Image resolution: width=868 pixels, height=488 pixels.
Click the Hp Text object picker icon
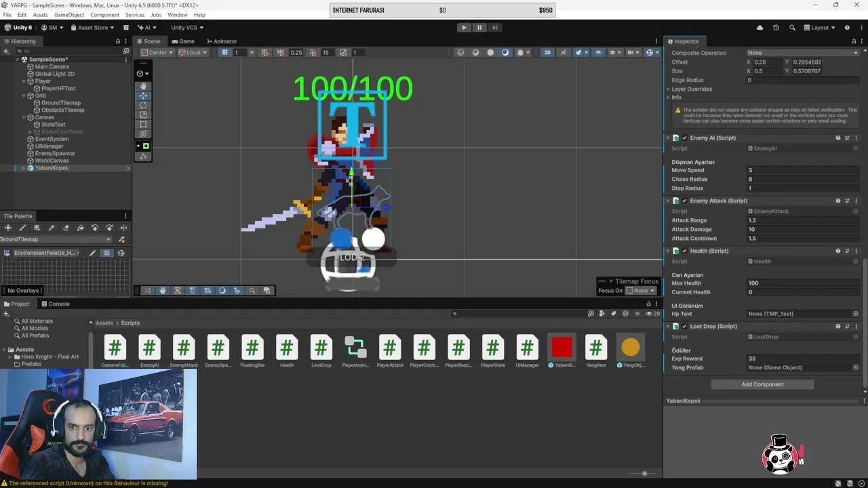pos(856,314)
